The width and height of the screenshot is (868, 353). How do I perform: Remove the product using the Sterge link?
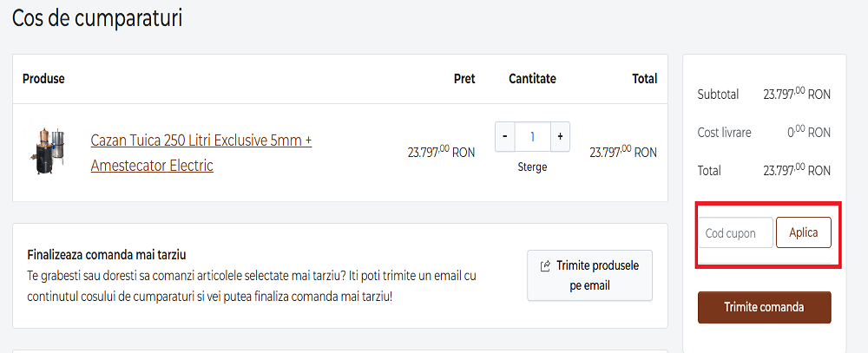[532, 167]
